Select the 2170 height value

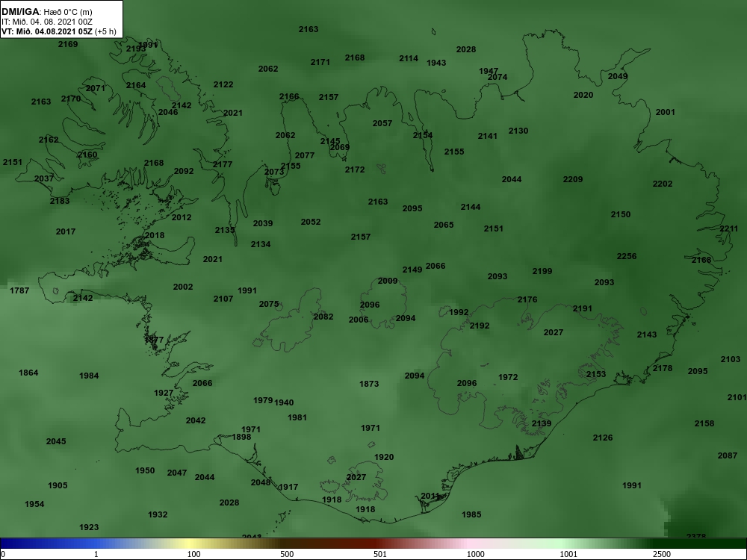pos(71,99)
